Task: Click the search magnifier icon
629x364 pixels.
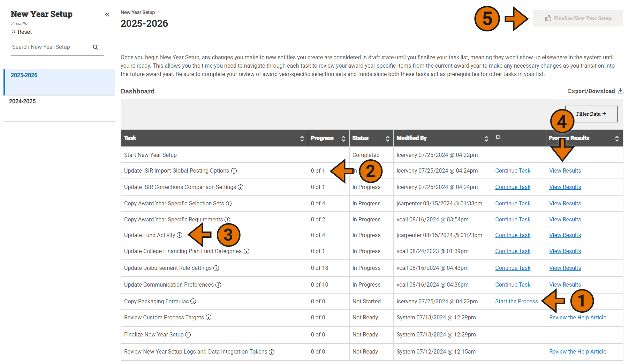Action: coord(96,47)
